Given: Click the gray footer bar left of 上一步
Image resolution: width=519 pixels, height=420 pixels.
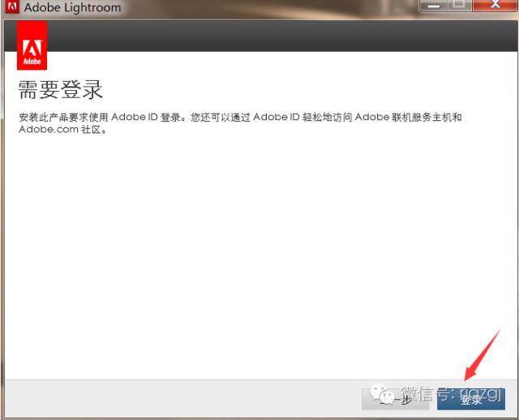Looking at the screenshot, I should [x=178, y=397].
